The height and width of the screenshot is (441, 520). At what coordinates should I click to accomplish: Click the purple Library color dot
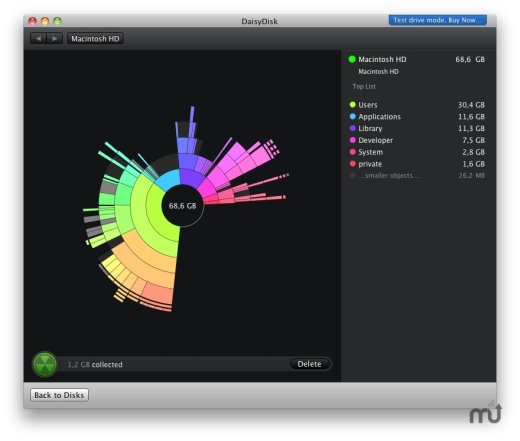click(x=352, y=128)
